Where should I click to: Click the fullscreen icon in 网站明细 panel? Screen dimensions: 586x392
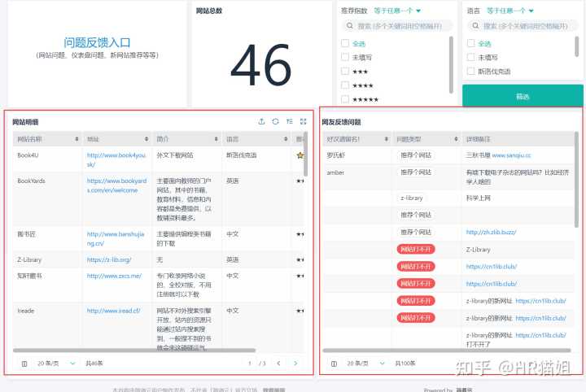[x=303, y=121]
